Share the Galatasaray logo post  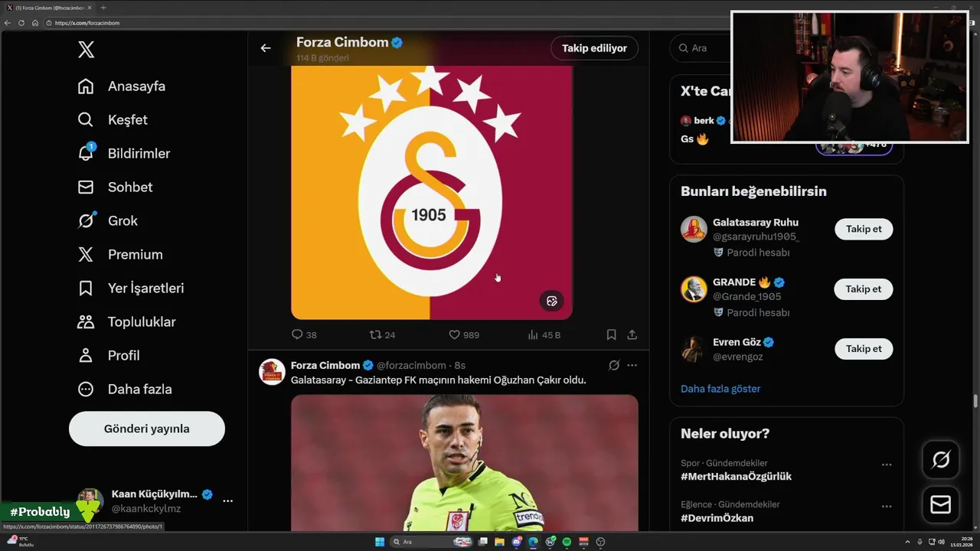[632, 335]
